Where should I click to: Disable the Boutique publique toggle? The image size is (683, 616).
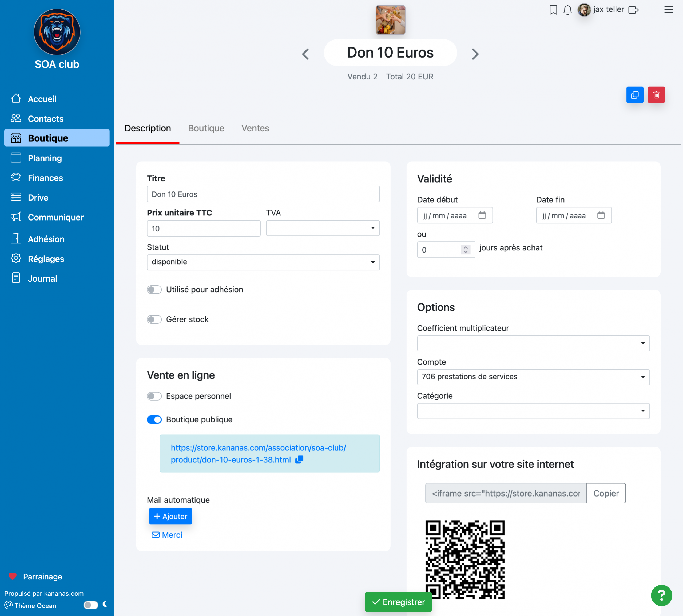pyautogui.click(x=154, y=420)
